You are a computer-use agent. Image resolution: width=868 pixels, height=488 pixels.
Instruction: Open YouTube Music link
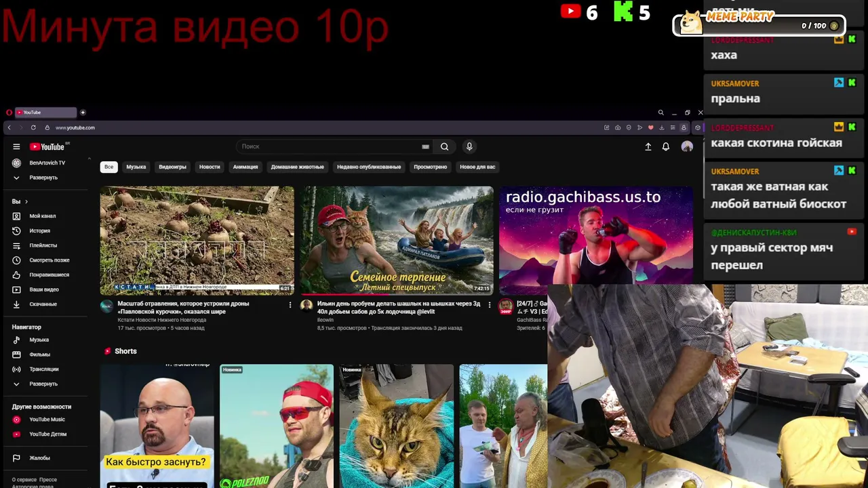[39, 420]
